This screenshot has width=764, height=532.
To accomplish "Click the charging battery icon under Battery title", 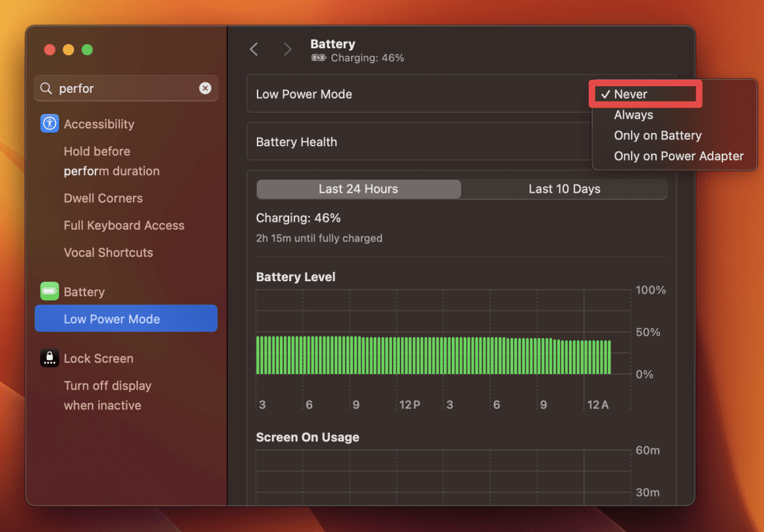I will 319,58.
